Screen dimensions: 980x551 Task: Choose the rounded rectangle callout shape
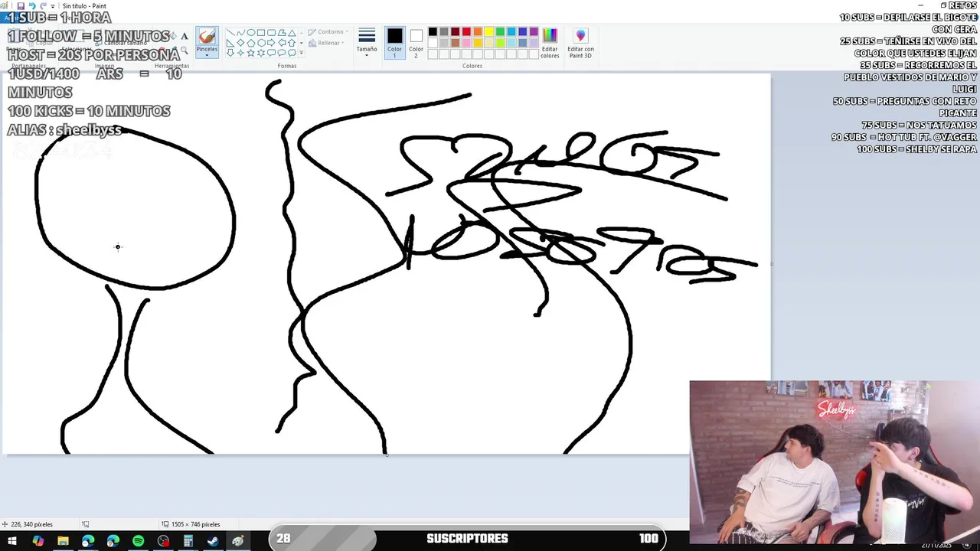click(x=271, y=53)
